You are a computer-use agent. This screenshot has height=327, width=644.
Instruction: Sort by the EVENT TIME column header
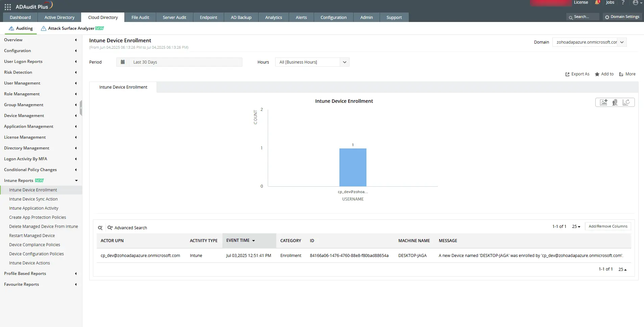(249, 241)
